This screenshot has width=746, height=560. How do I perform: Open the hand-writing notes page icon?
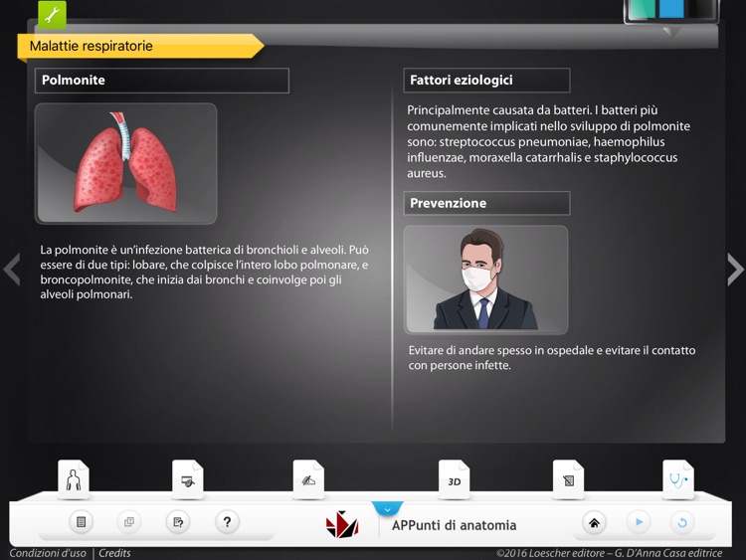pos(308,479)
